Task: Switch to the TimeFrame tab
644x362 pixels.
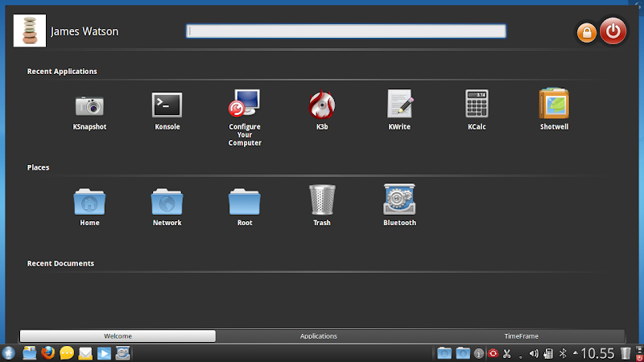Action: pyautogui.click(x=521, y=335)
